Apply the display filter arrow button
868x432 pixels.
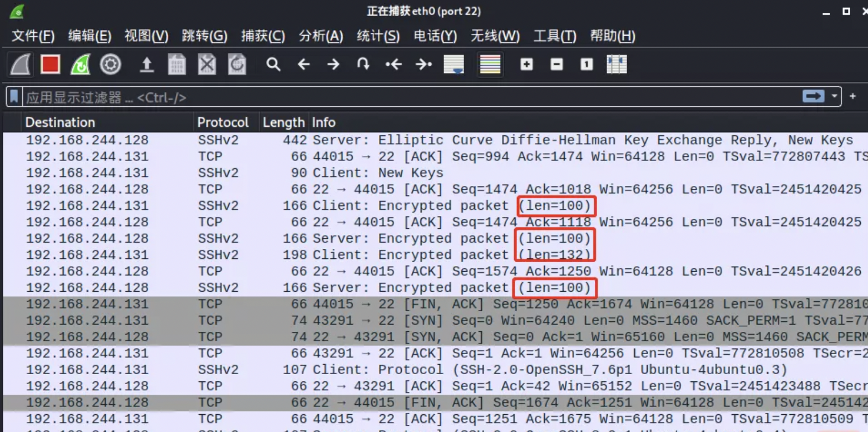coord(813,96)
